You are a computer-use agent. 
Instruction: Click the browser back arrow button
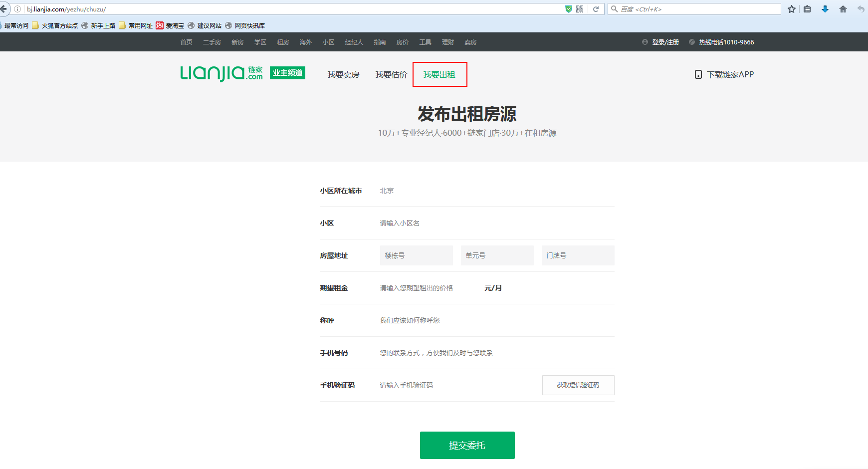pyautogui.click(x=3, y=9)
